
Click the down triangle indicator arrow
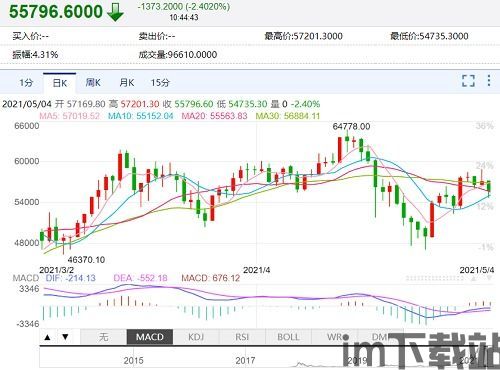pos(65,337)
